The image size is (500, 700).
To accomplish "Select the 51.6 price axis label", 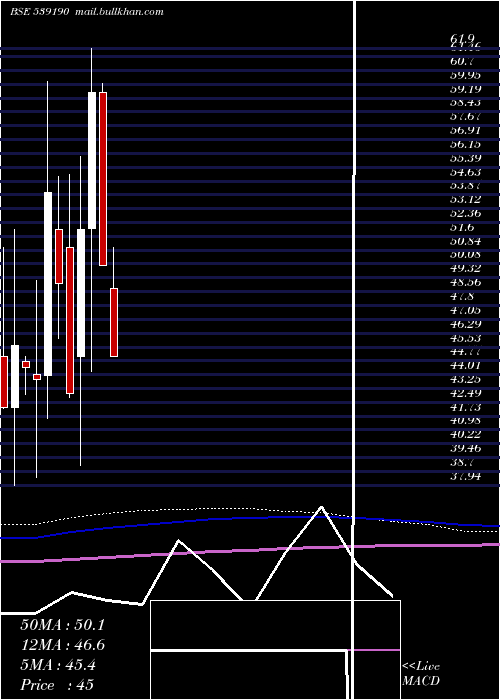I will pos(462,227).
